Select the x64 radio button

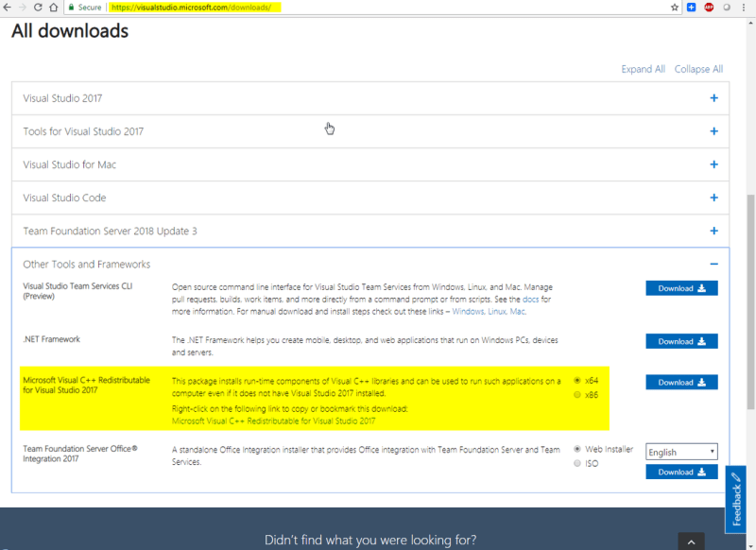tap(577, 380)
